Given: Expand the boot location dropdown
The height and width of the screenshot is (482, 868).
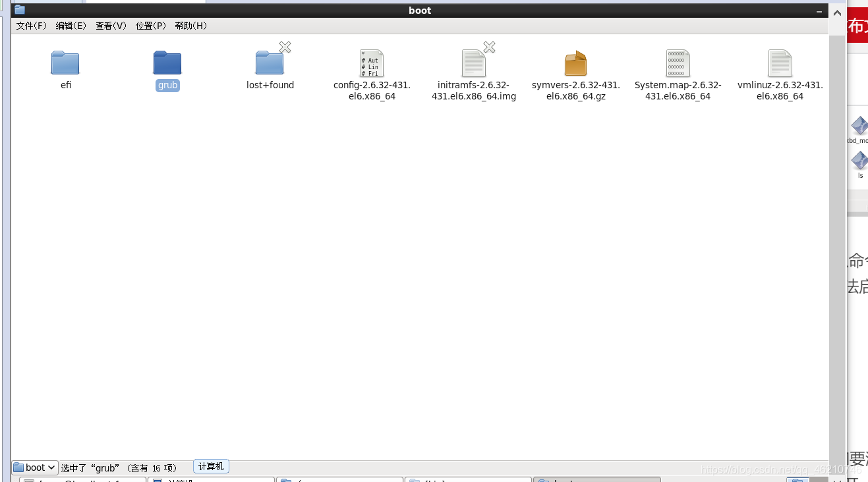Looking at the screenshot, I should click(x=35, y=468).
